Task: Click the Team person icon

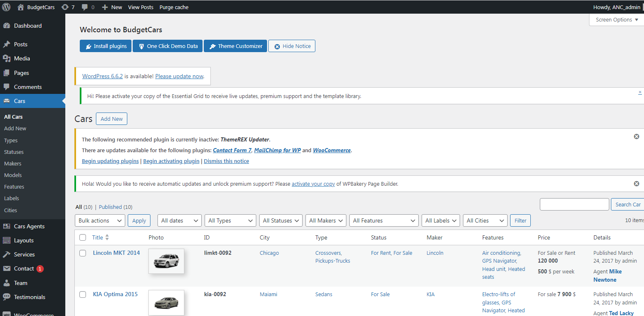Action: tap(7, 283)
